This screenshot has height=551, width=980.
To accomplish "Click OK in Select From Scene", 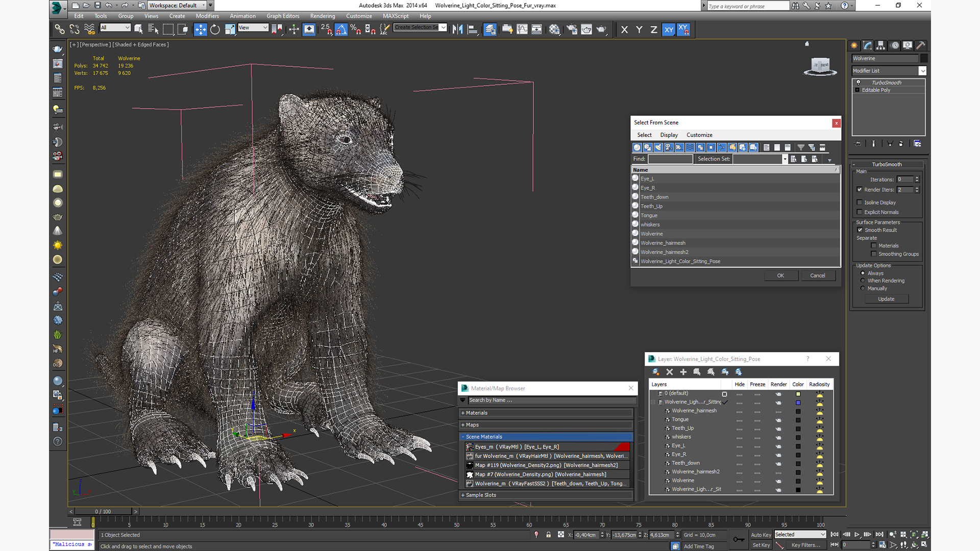I will click(780, 275).
